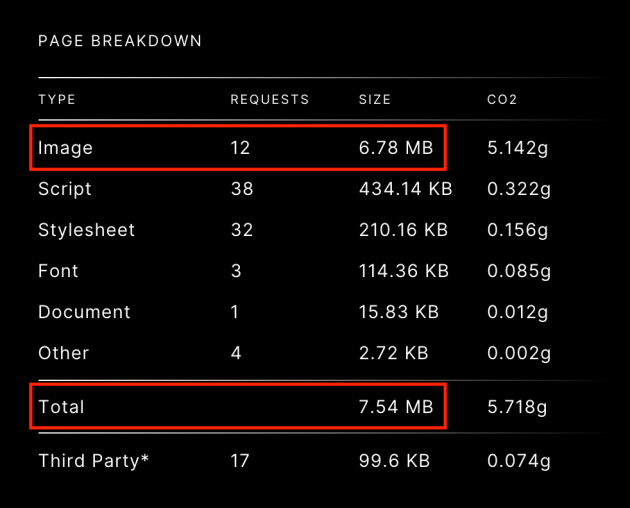Select the Script row label
This screenshot has width=630, height=508.
pyautogui.click(x=65, y=189)
